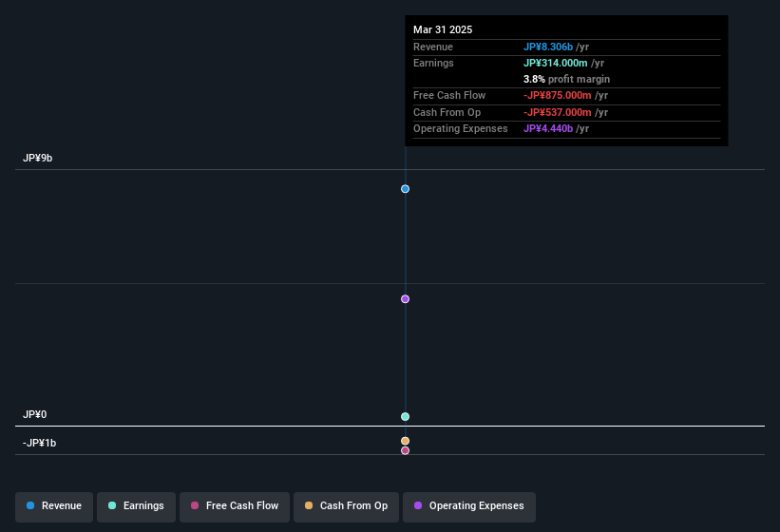Click the pink Free Cash Flow data point
The height and width of the screenshot is (532, 780).
click(x=405, y=450)
